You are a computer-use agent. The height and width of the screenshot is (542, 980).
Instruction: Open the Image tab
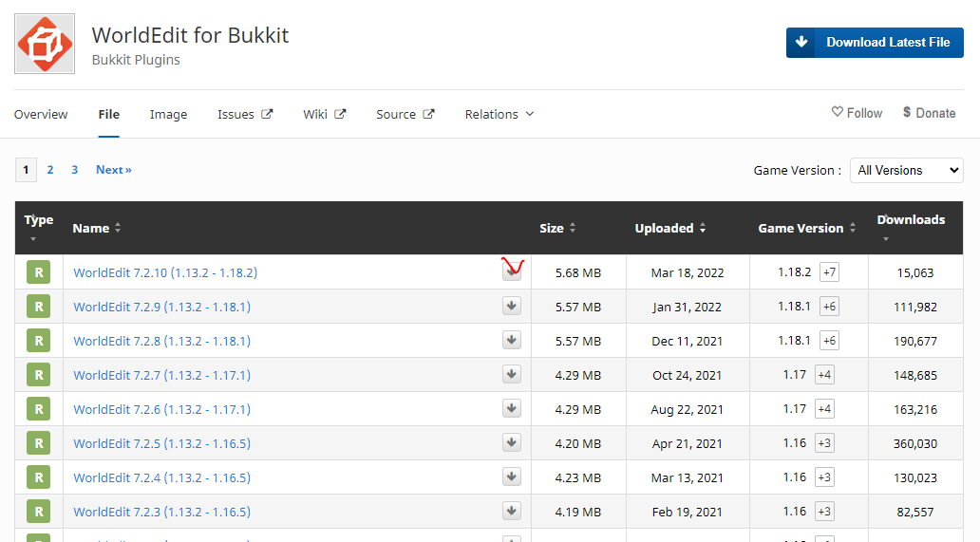coord(168,114)
